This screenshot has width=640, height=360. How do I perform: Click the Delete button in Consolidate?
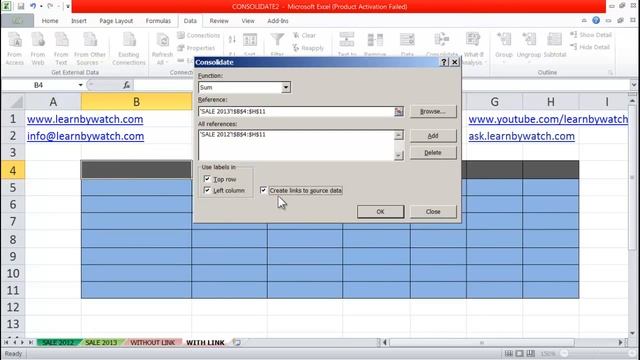[x=433, y=153]
